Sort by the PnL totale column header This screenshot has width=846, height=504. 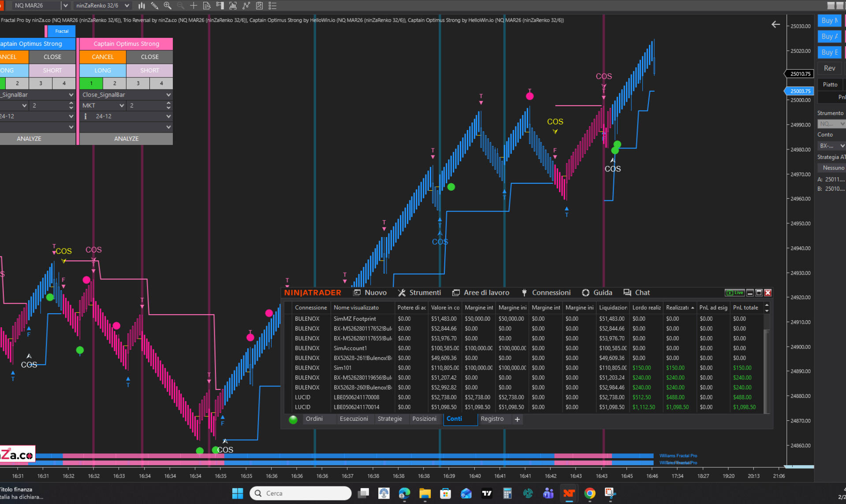coord(745,308)
